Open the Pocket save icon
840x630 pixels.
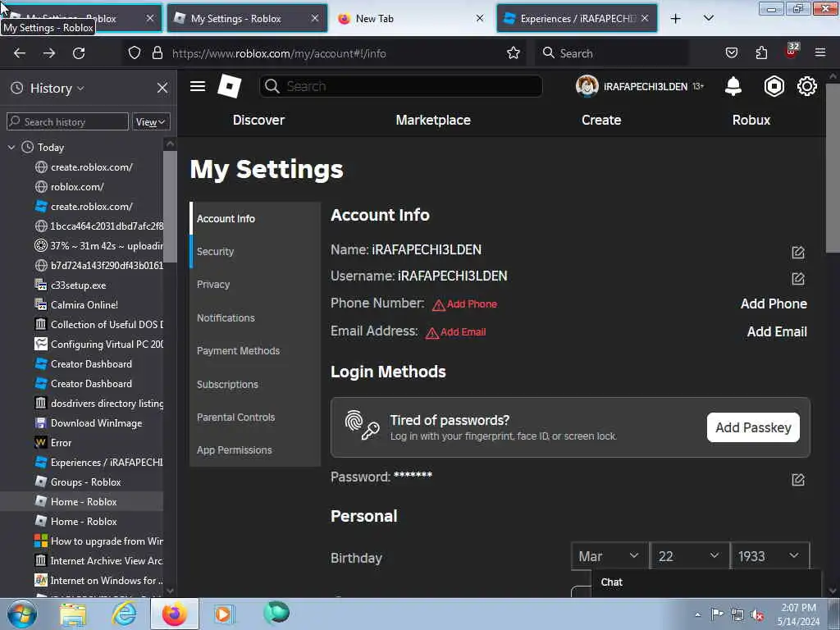731,53
